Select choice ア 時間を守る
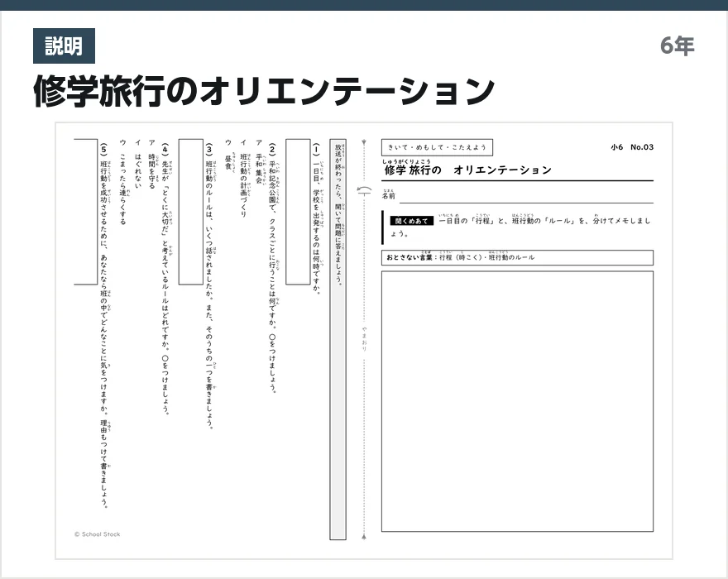 (152, 164)
